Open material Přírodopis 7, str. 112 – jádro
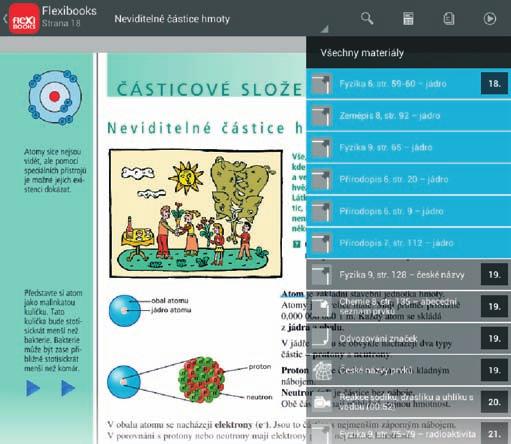The height and width of the screenshot is (444, 511). (x=408, y=243)
